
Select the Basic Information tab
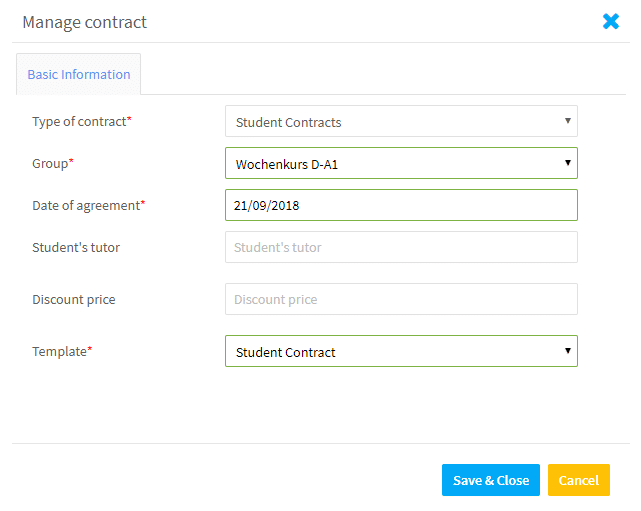pyautogui.click(x=78, y=74)
